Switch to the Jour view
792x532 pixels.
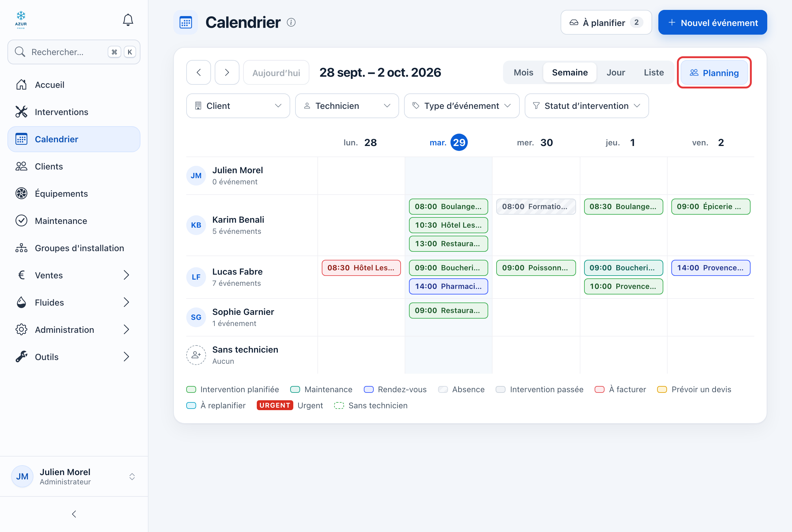click(x=616, y=72)
